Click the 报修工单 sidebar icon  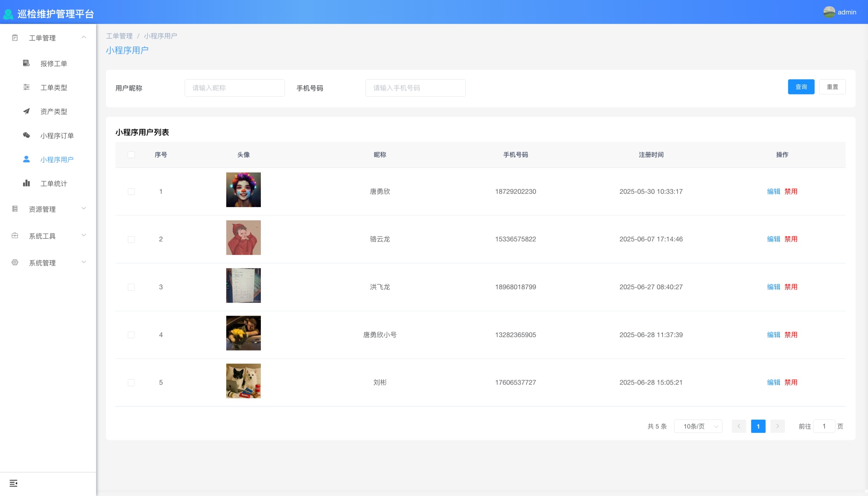[26, 63]
